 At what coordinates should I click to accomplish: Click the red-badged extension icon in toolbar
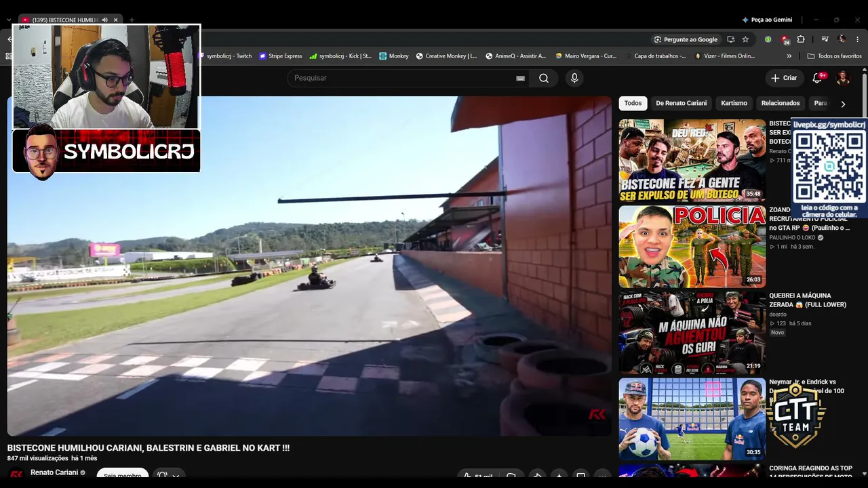785,39
